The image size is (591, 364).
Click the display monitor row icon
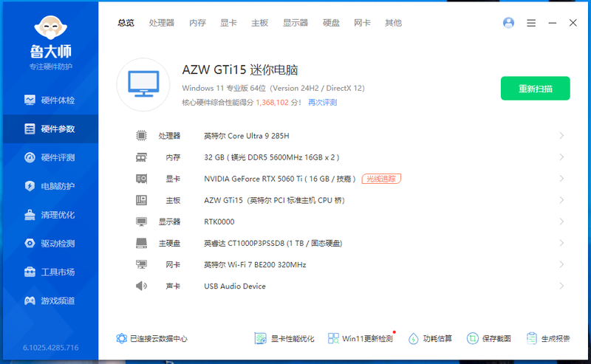point(141,222)
